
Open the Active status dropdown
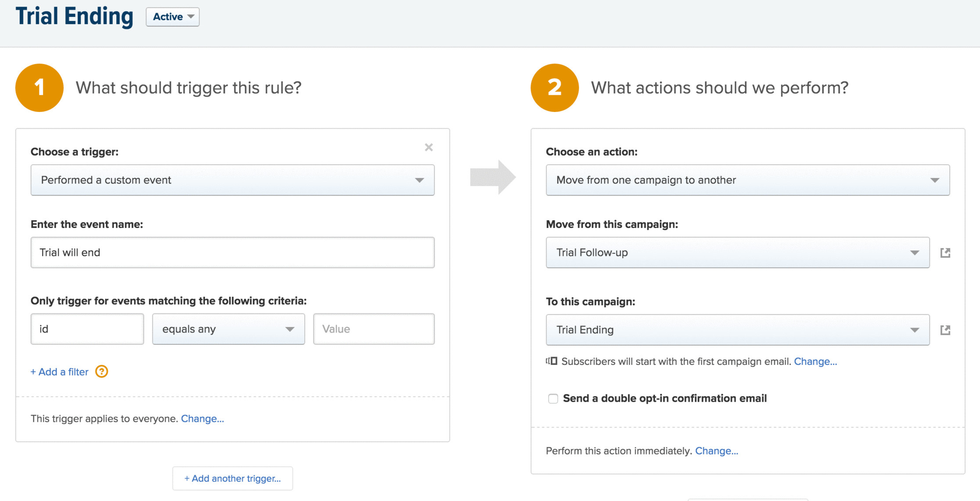[173, 17]
